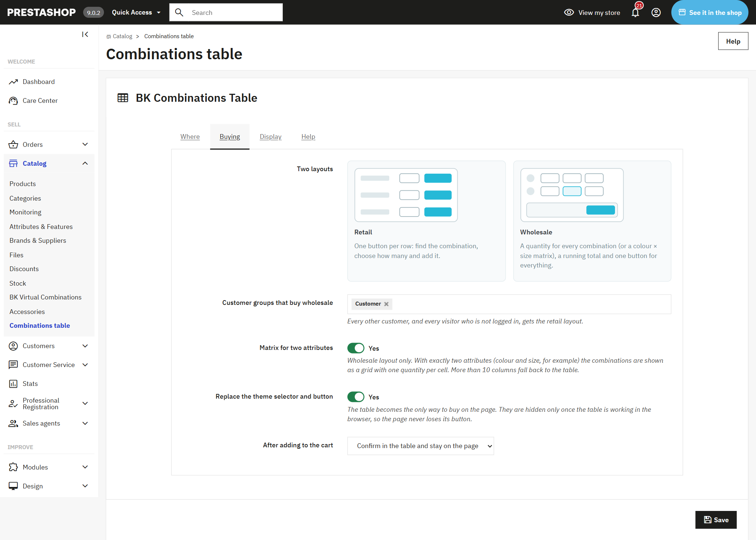Click the Customer Service chat icon

pyautogui.click(x=13, y=365)
